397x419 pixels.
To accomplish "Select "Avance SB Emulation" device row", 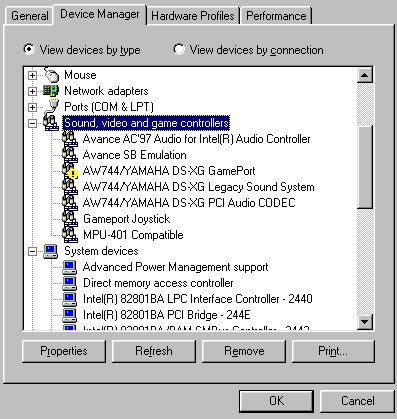I will coord(135,155).
